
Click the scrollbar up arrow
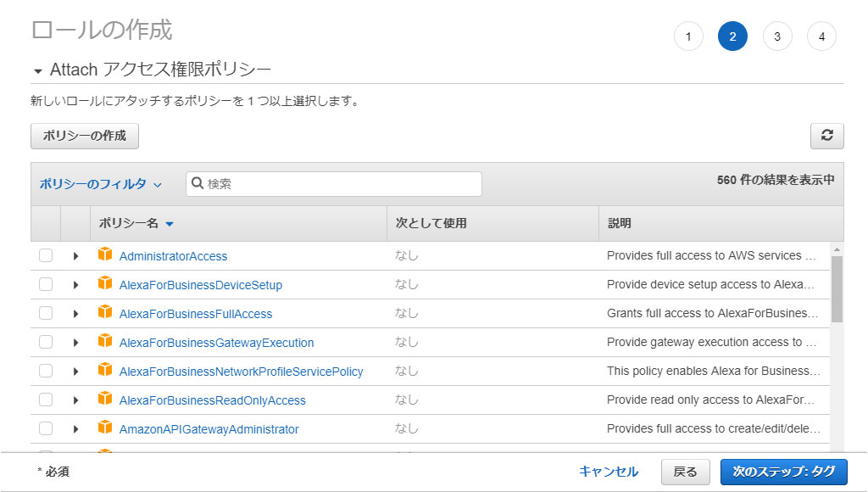click(837, 250)
